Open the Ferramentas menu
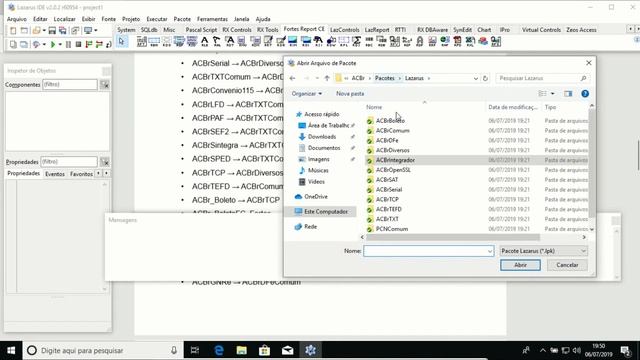 click(x=212, y=19)
